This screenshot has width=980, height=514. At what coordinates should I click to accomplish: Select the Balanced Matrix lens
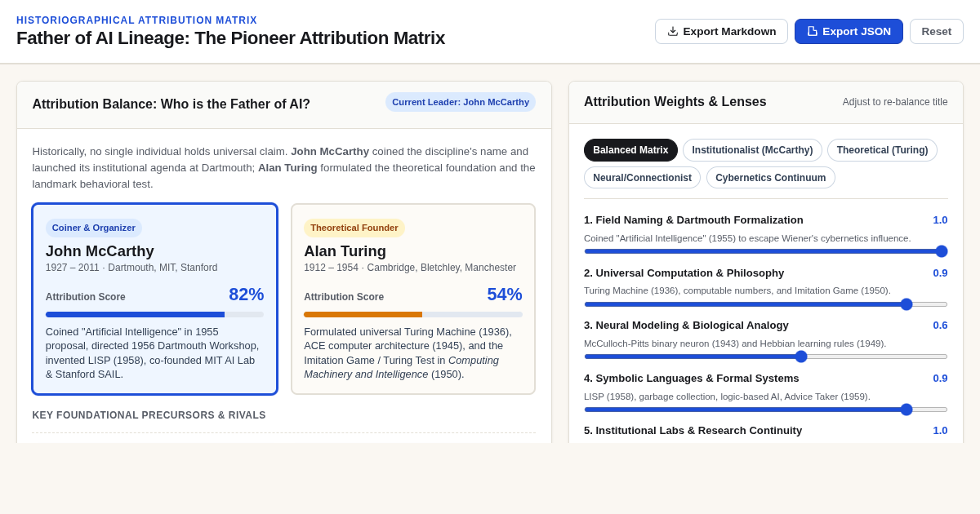630,150
